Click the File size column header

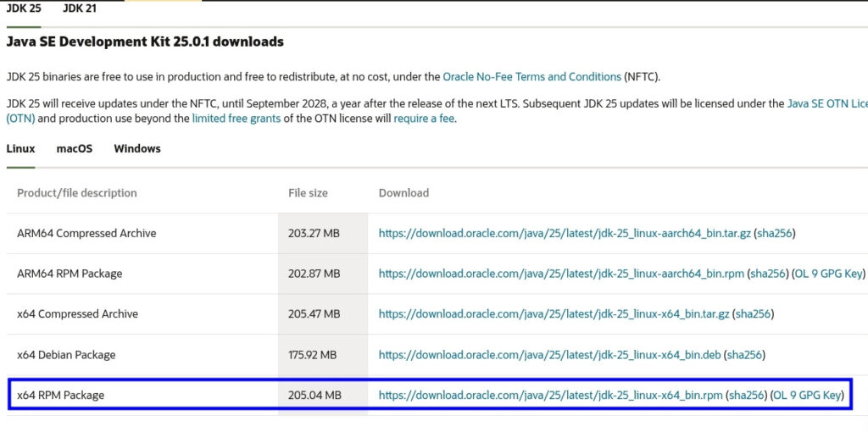tap(308, 193)
